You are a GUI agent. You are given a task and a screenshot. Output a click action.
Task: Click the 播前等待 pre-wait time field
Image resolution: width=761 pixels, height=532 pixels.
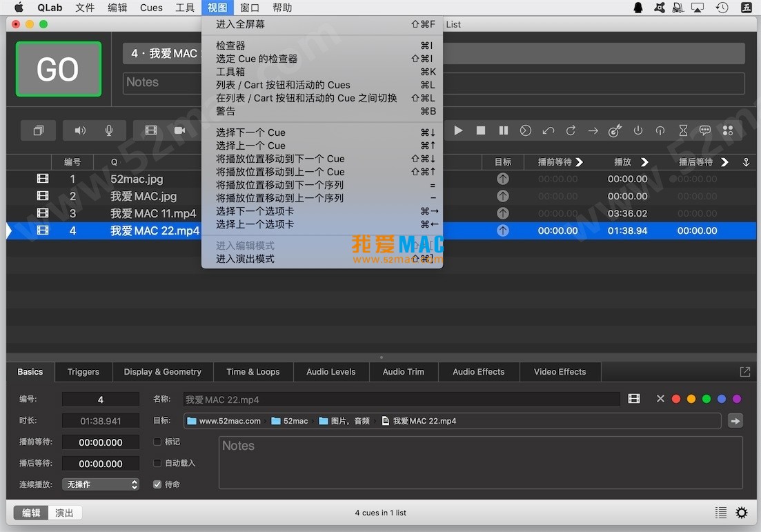coord(101,442)
